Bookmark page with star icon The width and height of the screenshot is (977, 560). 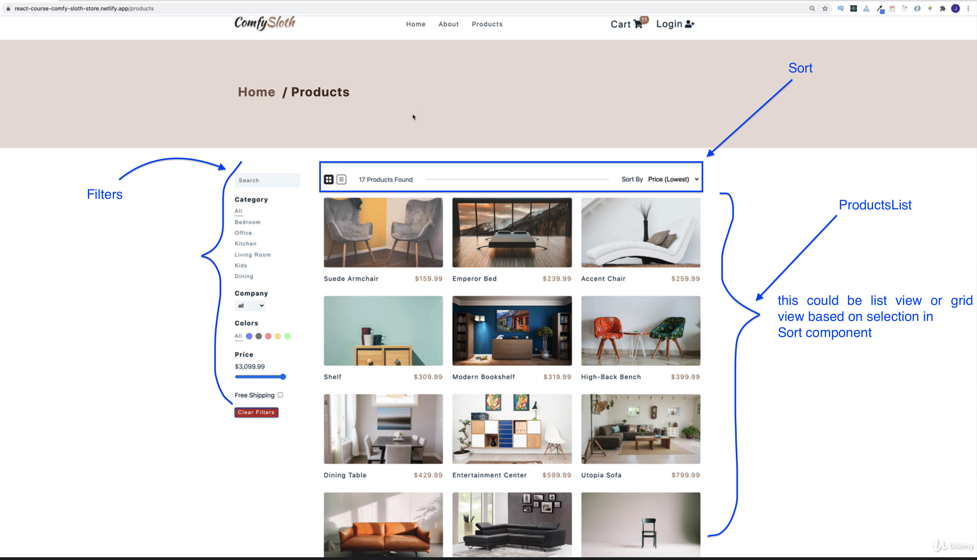pos(825,8)
